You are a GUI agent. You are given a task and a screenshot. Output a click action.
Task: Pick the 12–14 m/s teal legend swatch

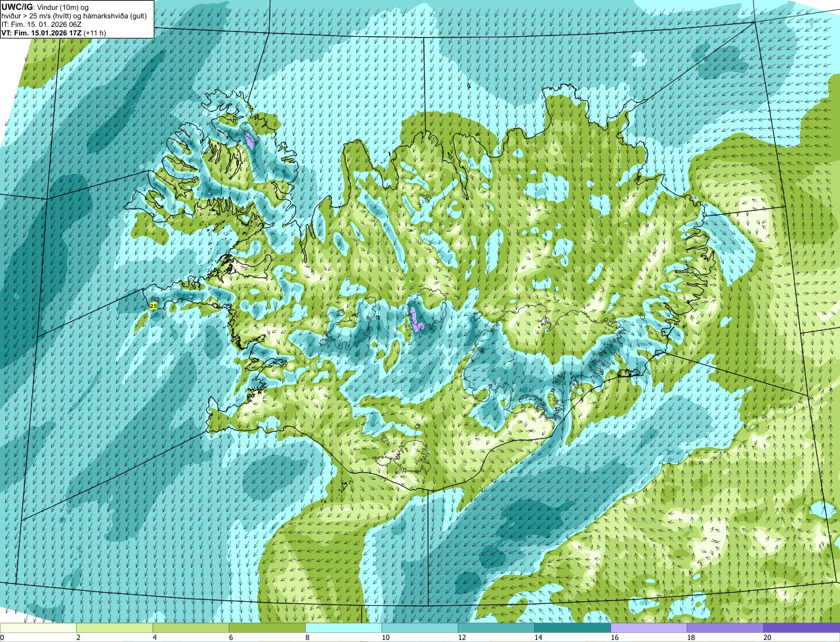[x=496, y=628]
